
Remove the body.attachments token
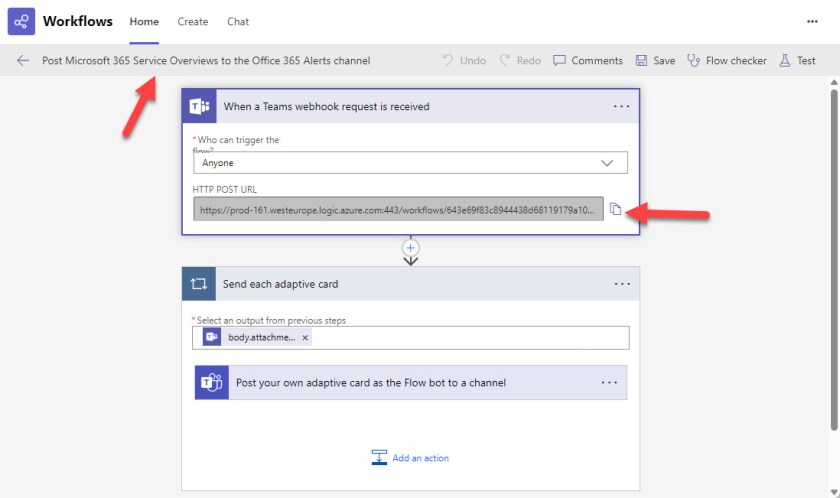(305, 337)
